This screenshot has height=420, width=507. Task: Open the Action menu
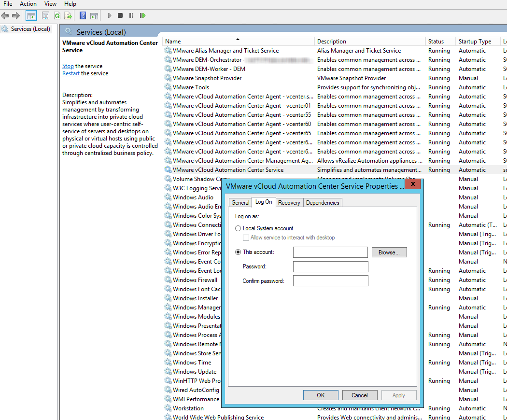tap(28, 4)
